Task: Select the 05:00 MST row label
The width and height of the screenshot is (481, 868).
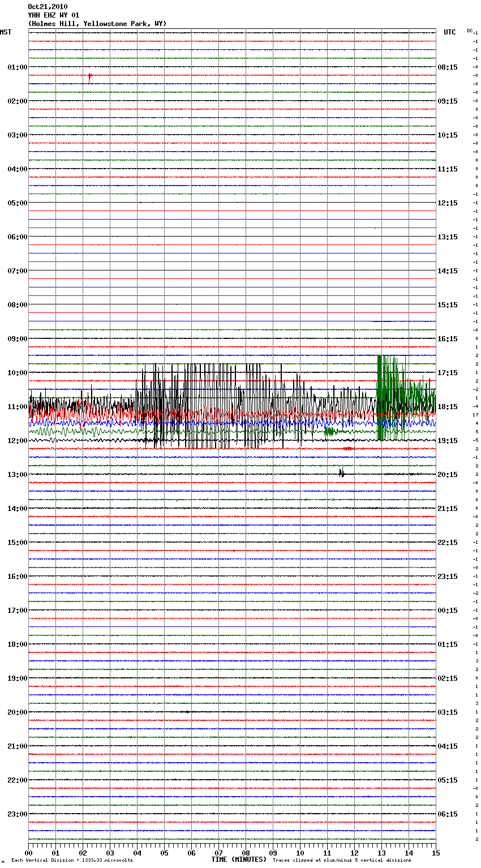Action: tap(18, 203)
